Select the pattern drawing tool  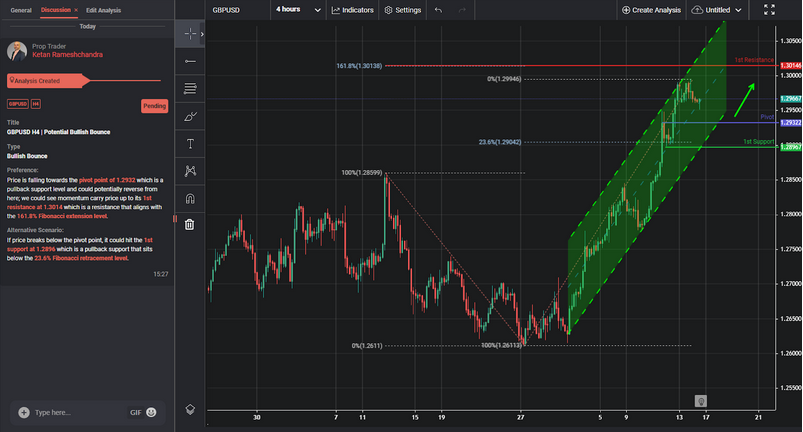[x=190, y=171]
